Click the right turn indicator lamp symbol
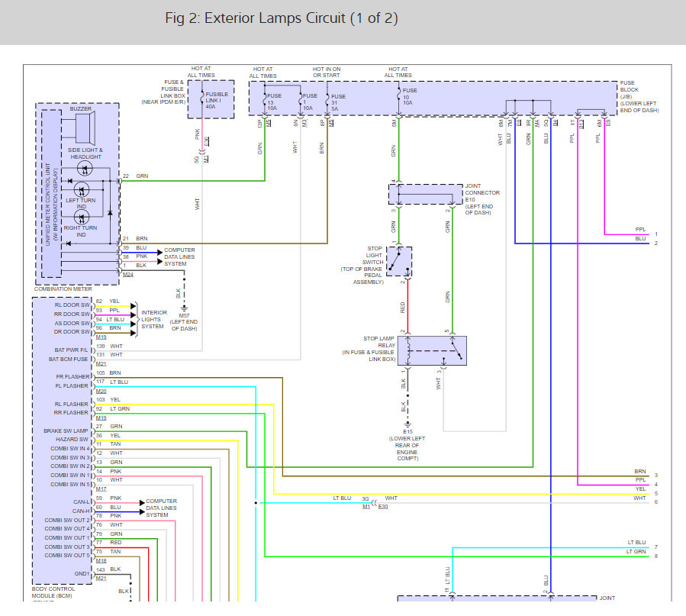Viewport: 686px width, 616px height. point(82,217)
